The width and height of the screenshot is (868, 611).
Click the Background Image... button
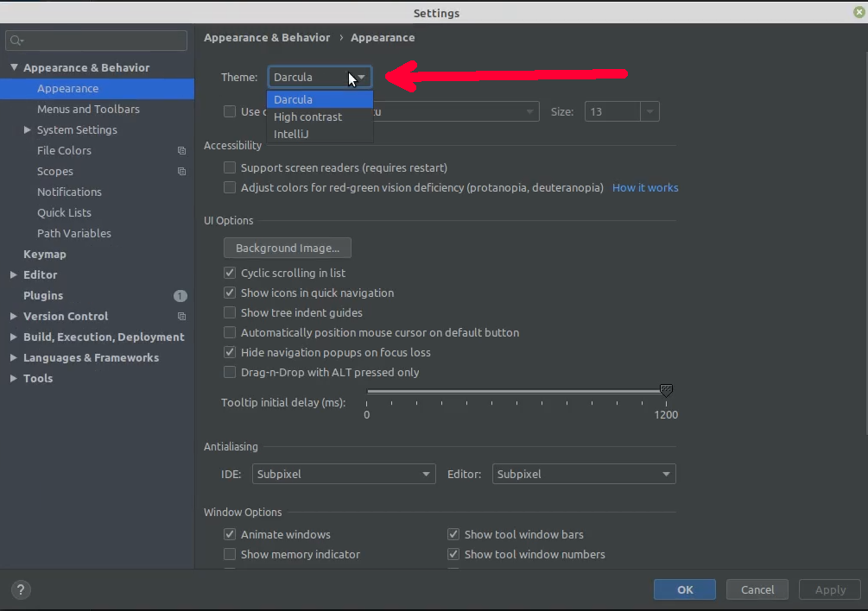(288, 248)
